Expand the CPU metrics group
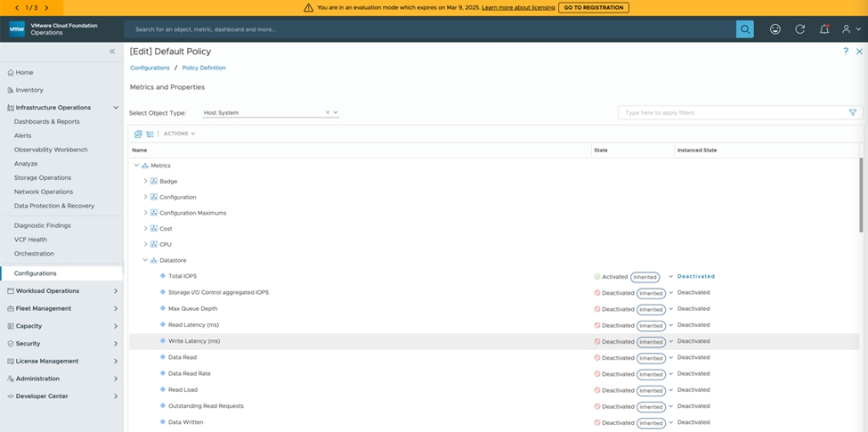 coord(145,244)
